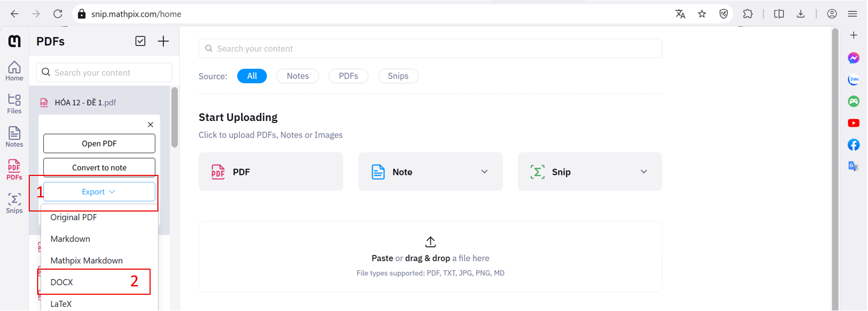Viewport: 868px width, 311px height.
Task: Open the Notes sidebar section
Action: click(x=14, y=137)
